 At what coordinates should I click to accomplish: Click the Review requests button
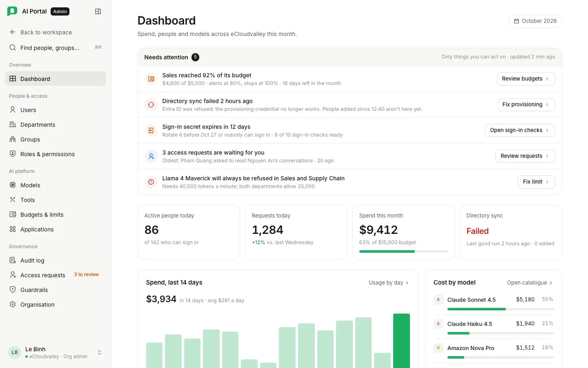click(525, 156)
